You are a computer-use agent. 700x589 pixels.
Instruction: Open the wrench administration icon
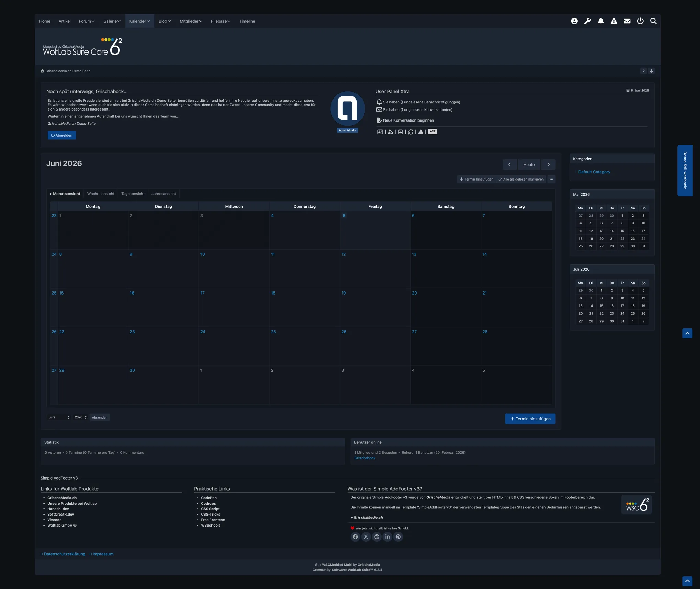pyautogui.click(x=587, y=21)
